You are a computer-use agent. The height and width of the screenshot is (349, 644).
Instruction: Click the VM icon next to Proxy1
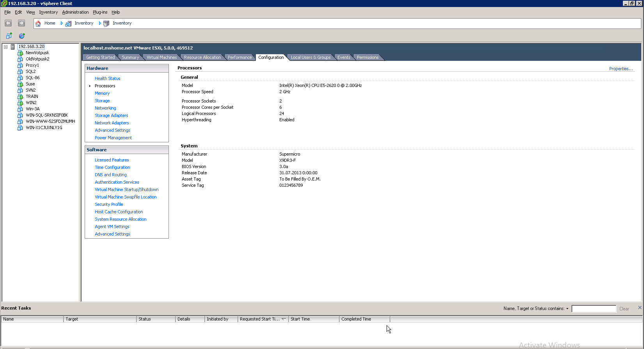tap(20, 66)
